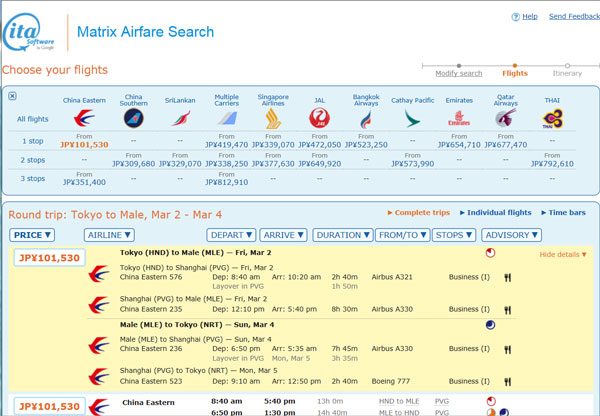Screen dimensions: 600x416
Task: Filter by 3 stops row label
Action: pos(33,179)
